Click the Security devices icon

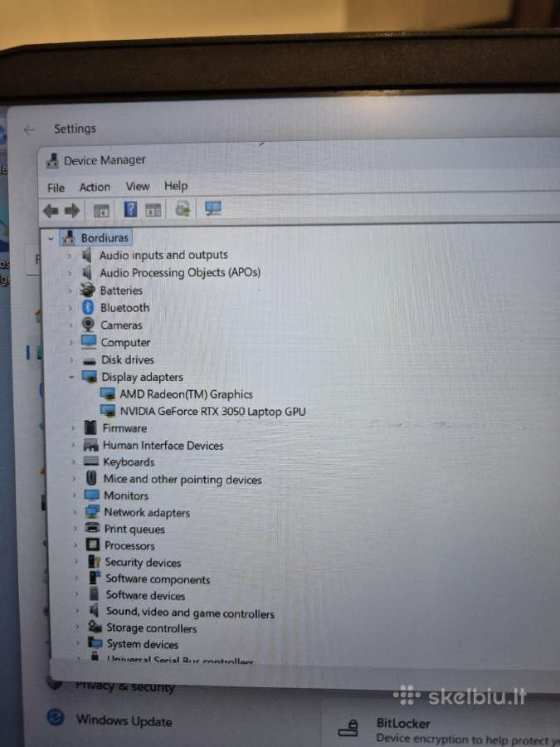point(95,561)
